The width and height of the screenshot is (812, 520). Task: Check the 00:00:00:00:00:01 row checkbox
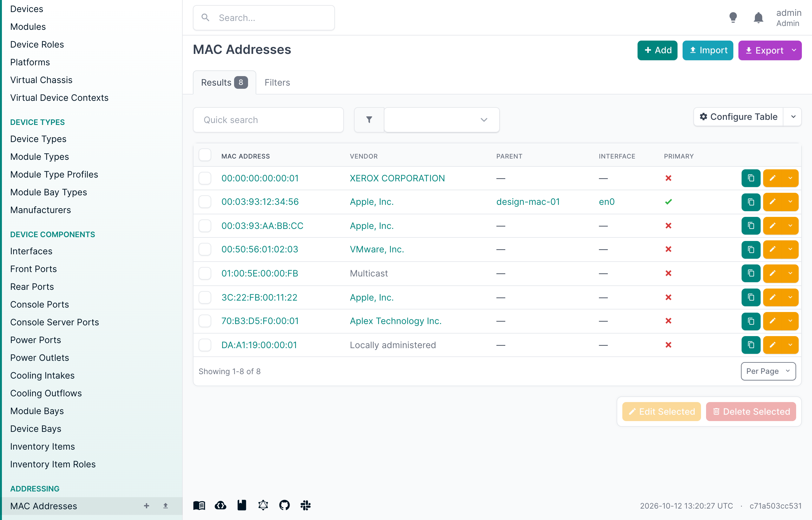pyautogui.click(x=205, y=178)
